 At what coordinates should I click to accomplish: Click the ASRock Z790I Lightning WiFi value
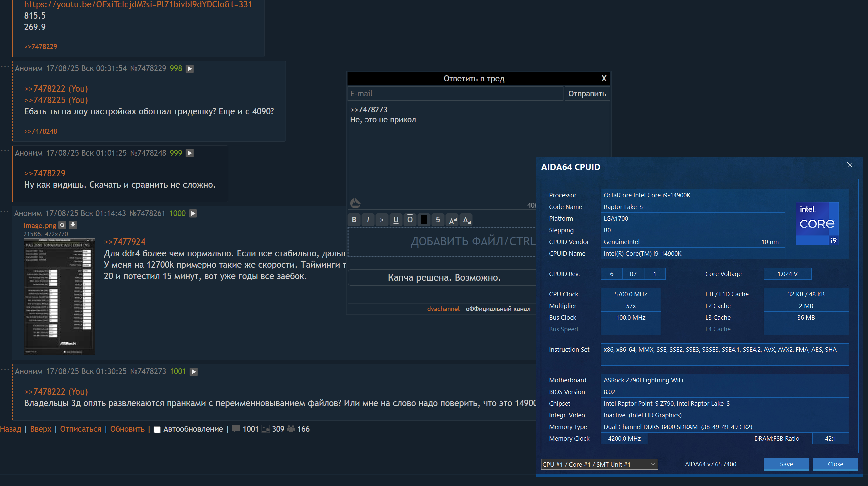click(x=724, y=380)
